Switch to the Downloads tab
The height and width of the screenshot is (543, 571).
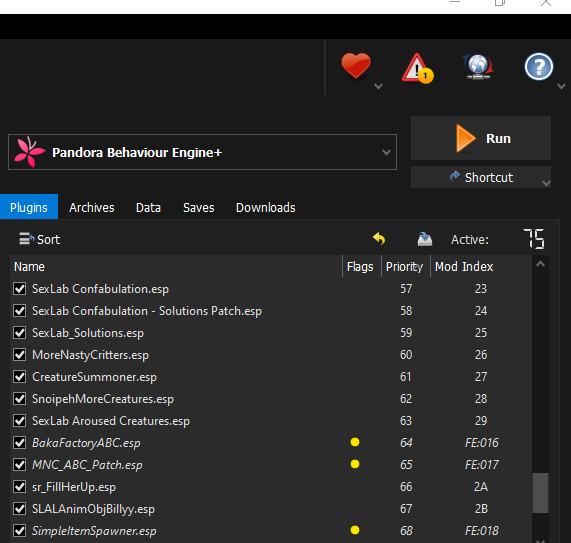265,207
